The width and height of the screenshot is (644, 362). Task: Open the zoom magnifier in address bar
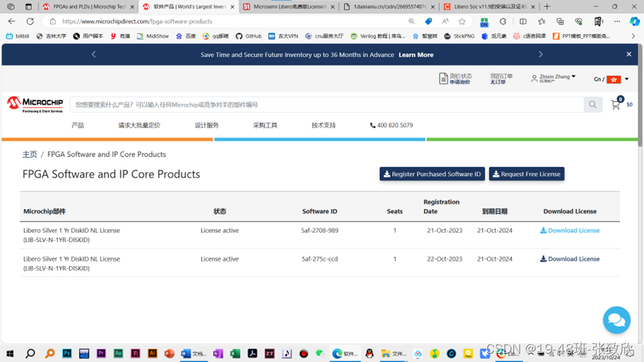pos(411,22)
